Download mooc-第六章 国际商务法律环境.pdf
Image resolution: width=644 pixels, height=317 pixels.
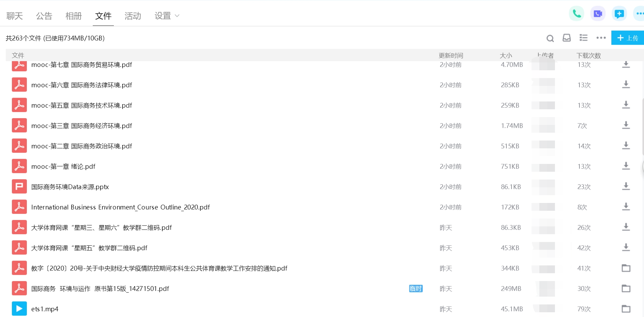[626, 85]
